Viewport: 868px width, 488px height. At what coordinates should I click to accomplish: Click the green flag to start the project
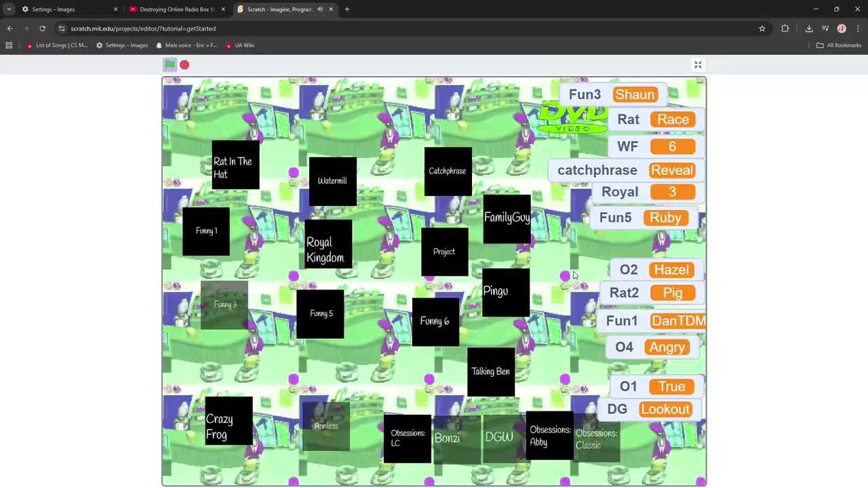(x=170, y=64)
